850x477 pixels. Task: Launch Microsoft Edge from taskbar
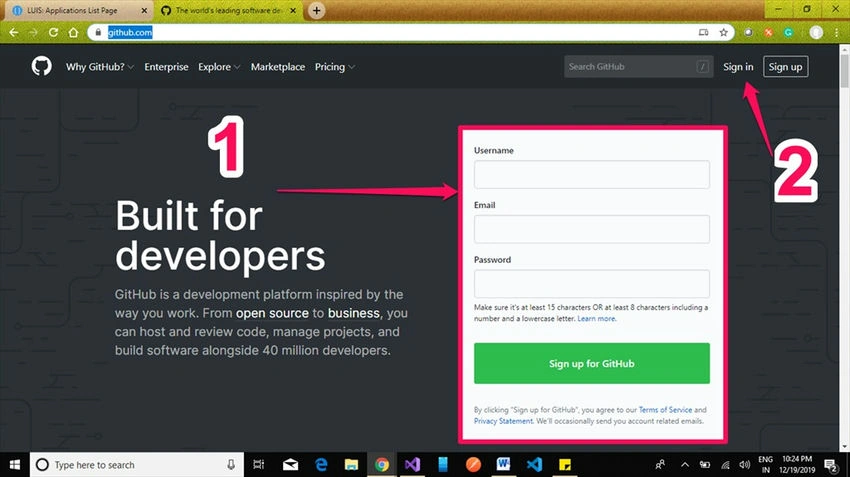tap(321, 465)
